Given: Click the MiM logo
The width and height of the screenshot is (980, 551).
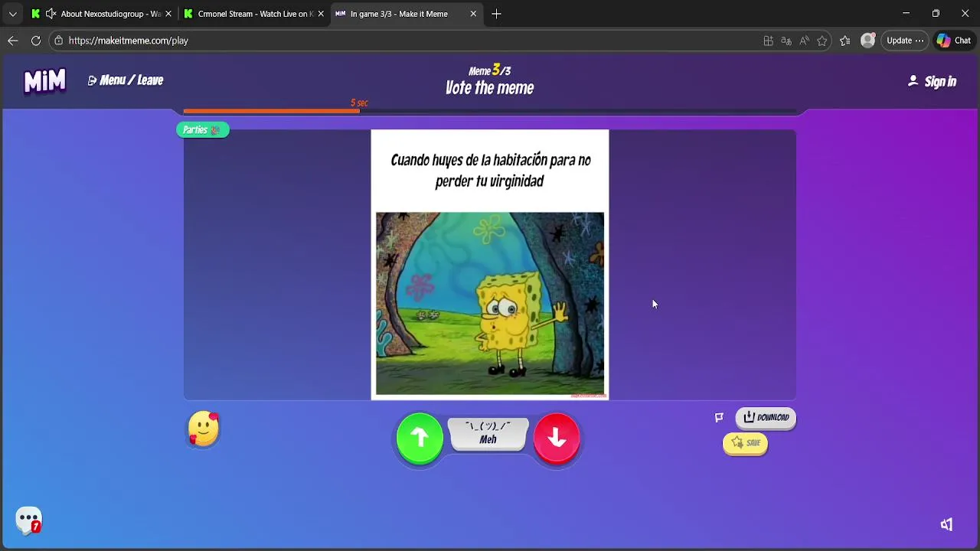Looking at the screenshot, I should click(45, 80).
